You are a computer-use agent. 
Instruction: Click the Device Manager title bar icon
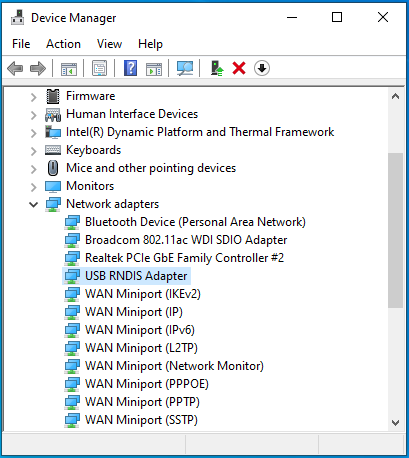(18, 18)
